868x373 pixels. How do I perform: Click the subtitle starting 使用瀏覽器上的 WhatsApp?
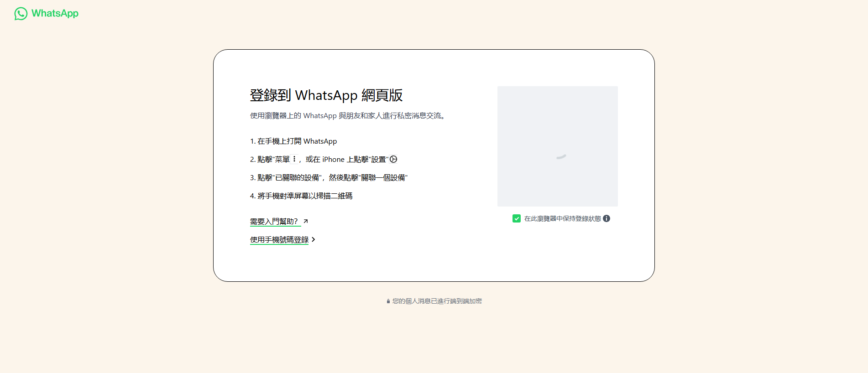pyautogui.click(x=347, y=116)
